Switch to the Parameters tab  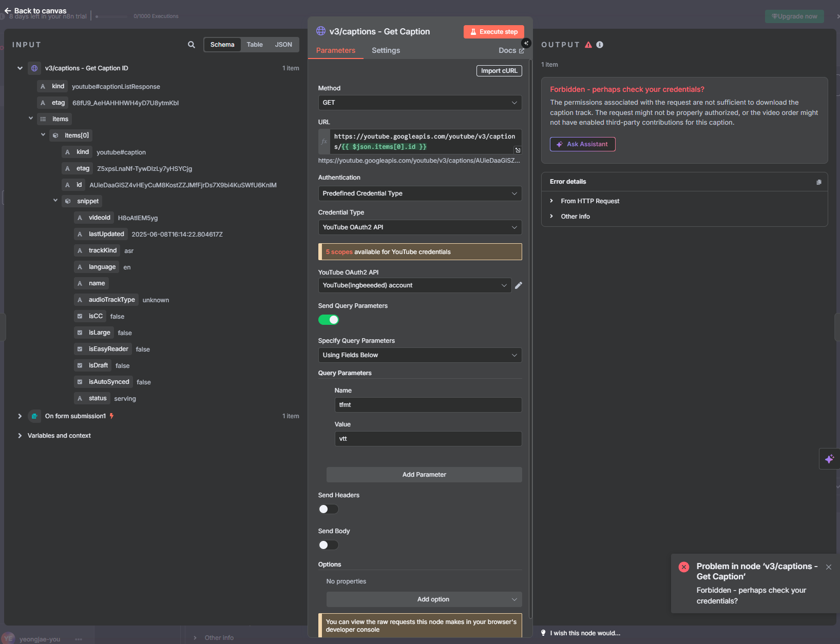[x=336, y=50]
